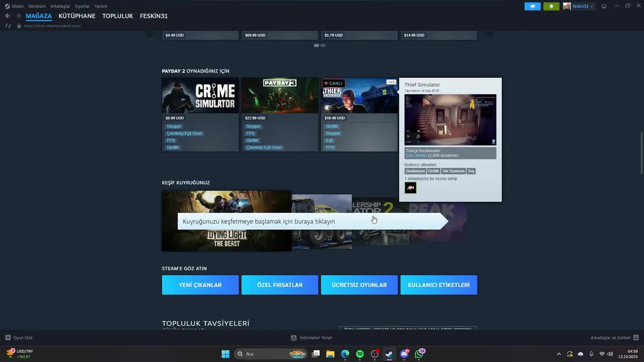Select the Eşli tag under Thief Simulator

pyautogui.click(x=330, y=140)
